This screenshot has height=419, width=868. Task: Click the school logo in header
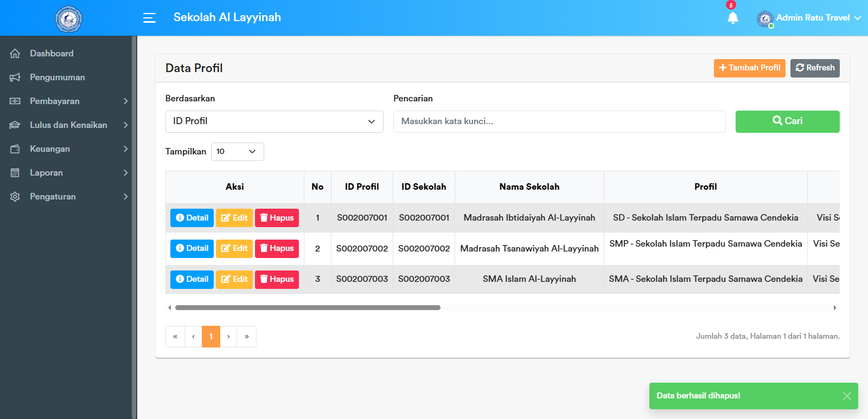(68, 19)
